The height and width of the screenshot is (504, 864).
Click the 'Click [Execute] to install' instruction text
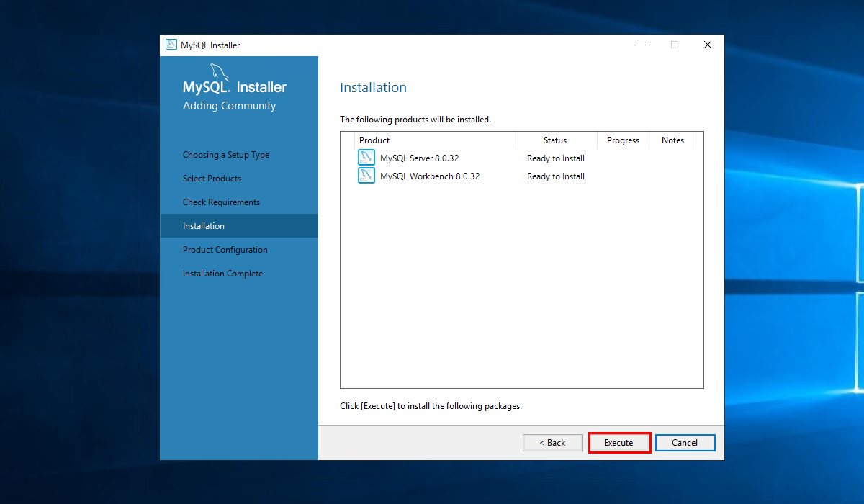pos(431,406)
